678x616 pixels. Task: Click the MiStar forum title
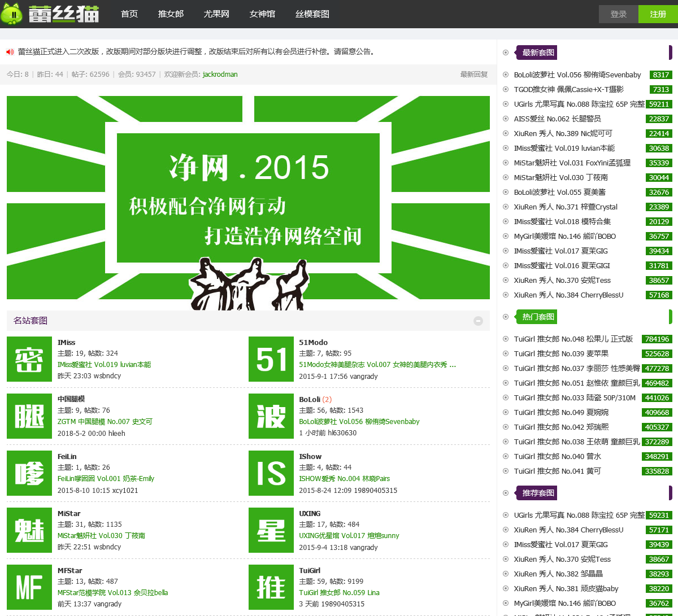[69, 513]
